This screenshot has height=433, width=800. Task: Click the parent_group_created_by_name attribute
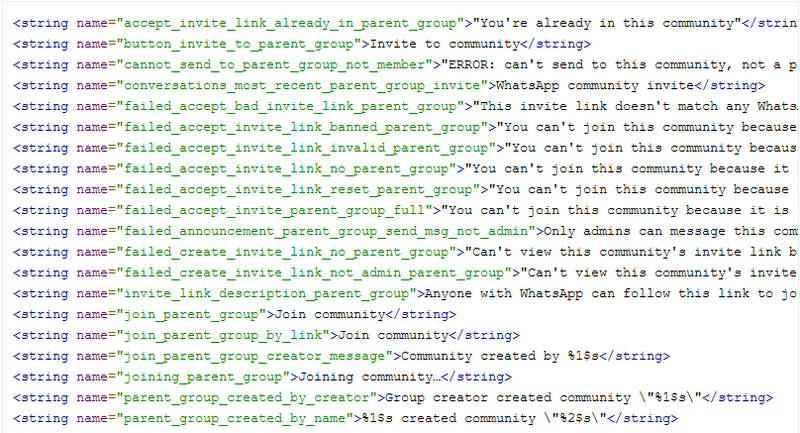coord(235,419)
